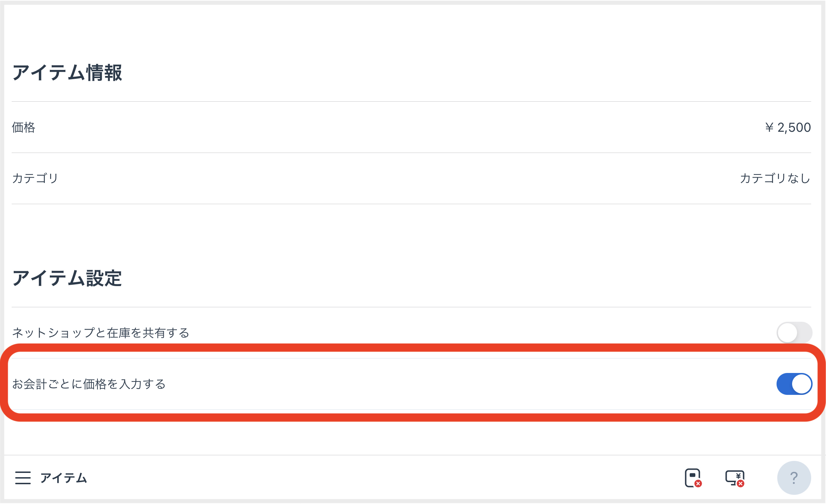Enable ネットショップと在庫を共有する switch
The width and height of the screenshot is (826, 504).
(x=794, y=332)
